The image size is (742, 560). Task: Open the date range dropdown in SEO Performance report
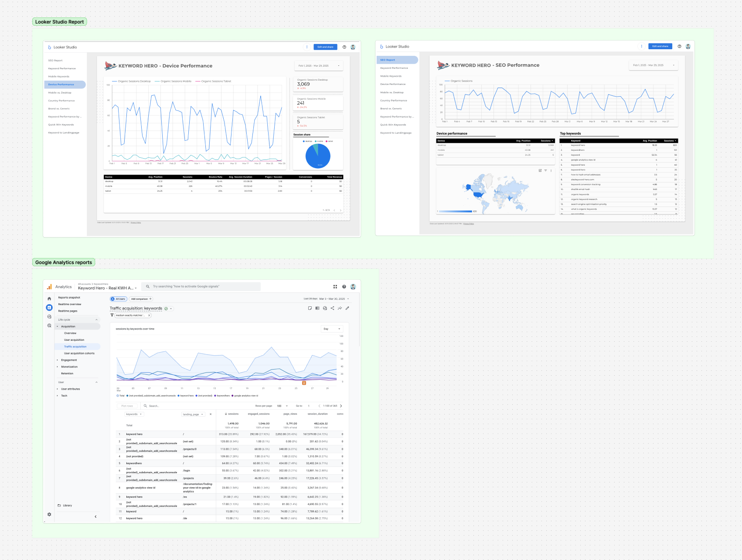tap(654, 65)
